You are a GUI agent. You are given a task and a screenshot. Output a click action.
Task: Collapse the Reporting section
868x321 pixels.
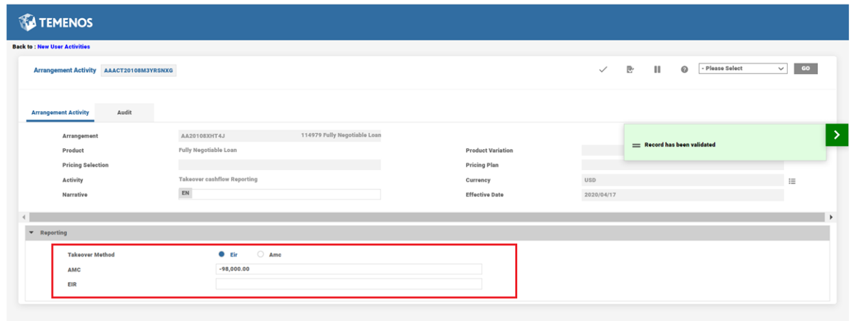pos(32,233)
